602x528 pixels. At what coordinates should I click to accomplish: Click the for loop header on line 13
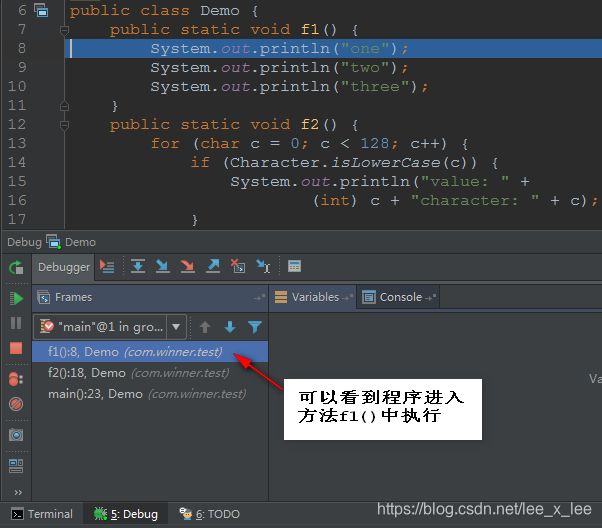click(309, 144)
